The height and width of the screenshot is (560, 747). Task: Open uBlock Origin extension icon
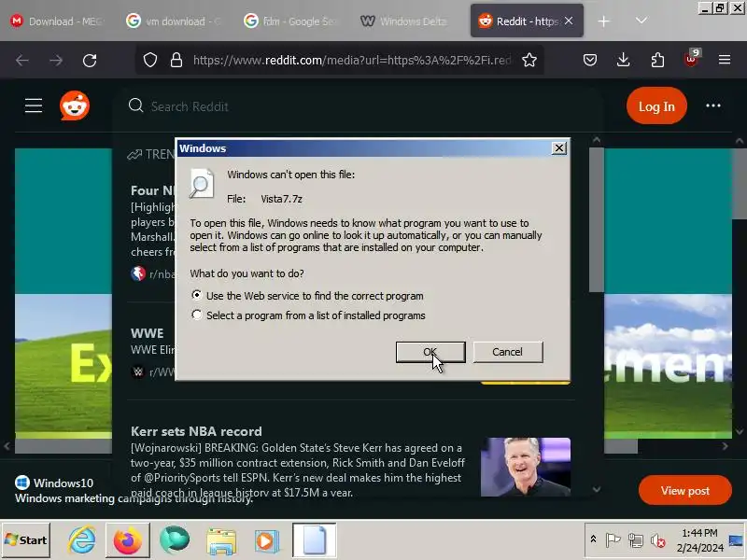[x=692, y=58]
